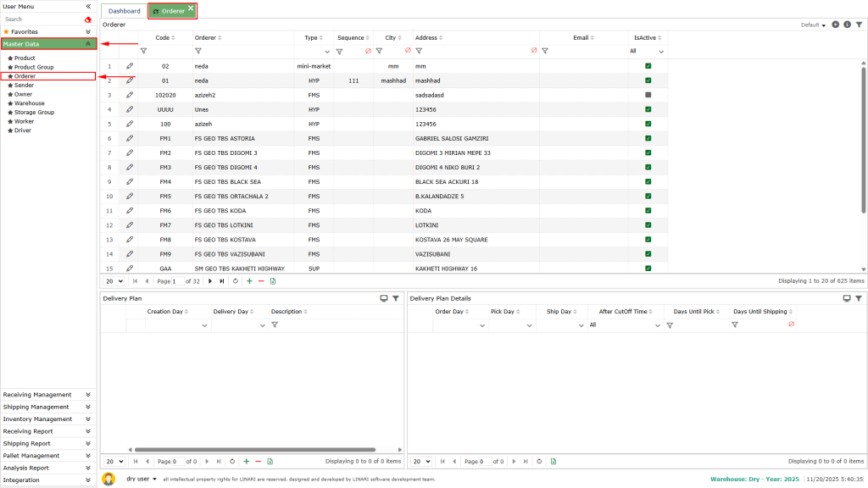Viewport: 868px width, 488px height.
Task: Click the add (+) icon in Orderer pagination bar
Action: (249, 280)
